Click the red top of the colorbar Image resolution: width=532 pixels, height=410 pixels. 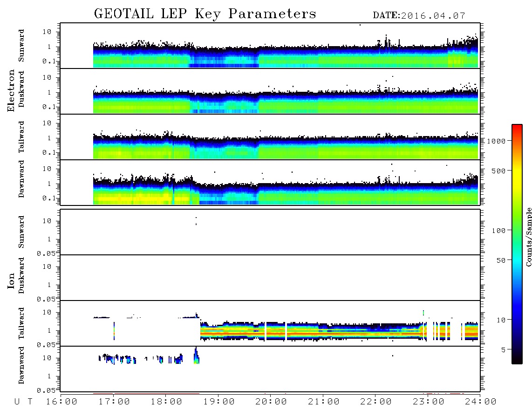pyautogui.click(x=517, y=128)
